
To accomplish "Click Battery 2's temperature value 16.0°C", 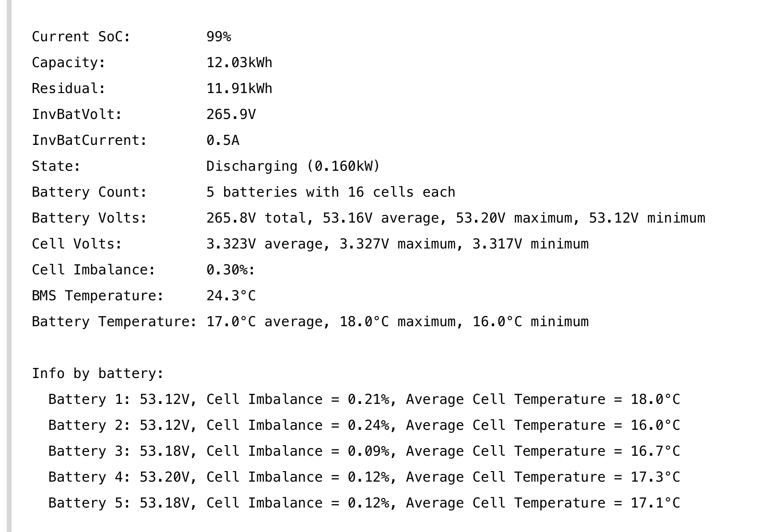I will coord(655,426).
